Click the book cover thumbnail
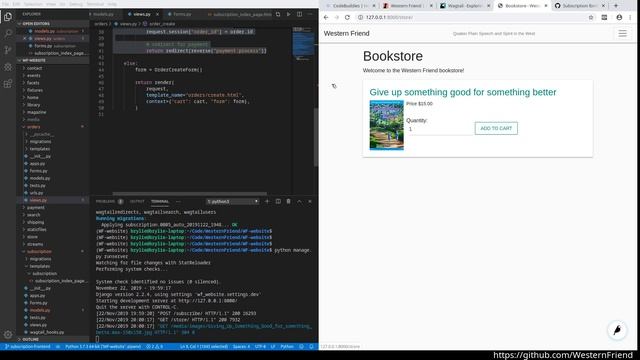 [x=387, y=125]
